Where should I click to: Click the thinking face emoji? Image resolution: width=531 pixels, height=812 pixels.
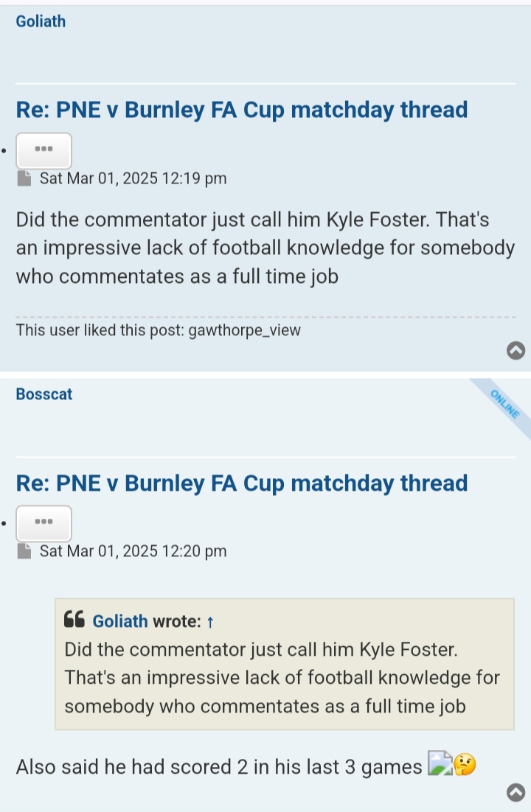pyautogui.click(x=465, y=764)
